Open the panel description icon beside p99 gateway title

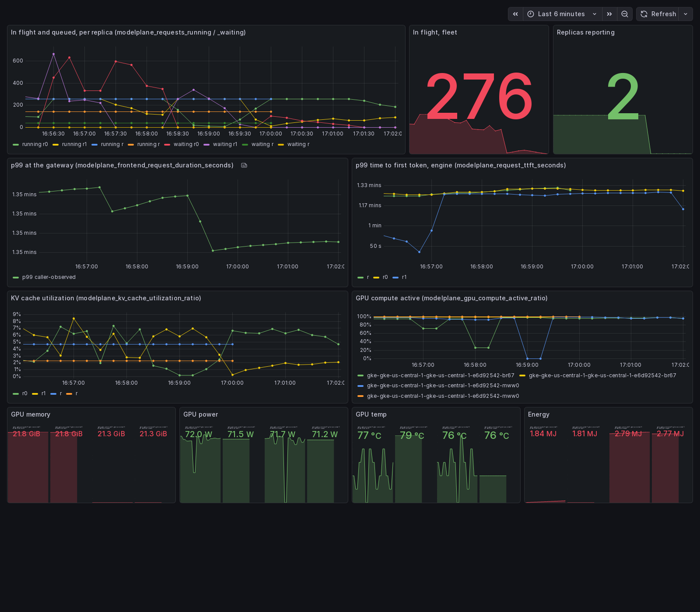click(244, 165)
